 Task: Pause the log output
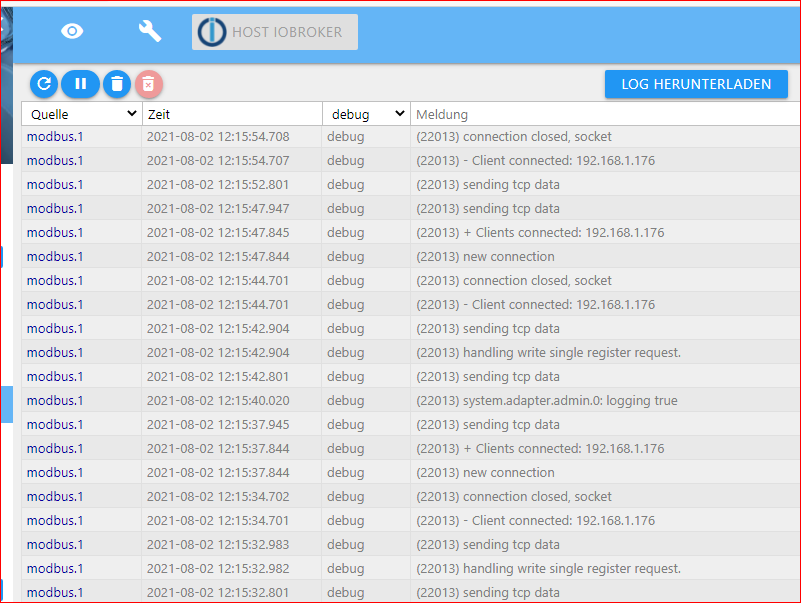pos(81,84)
